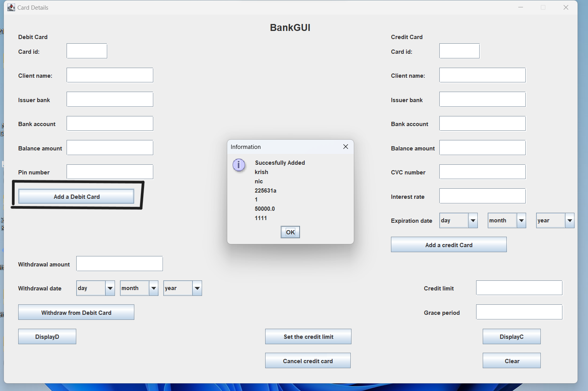Click the Set the credit limit button
Image resolution: width=588 pixels, height=391 pixels.
coord(308,336)
